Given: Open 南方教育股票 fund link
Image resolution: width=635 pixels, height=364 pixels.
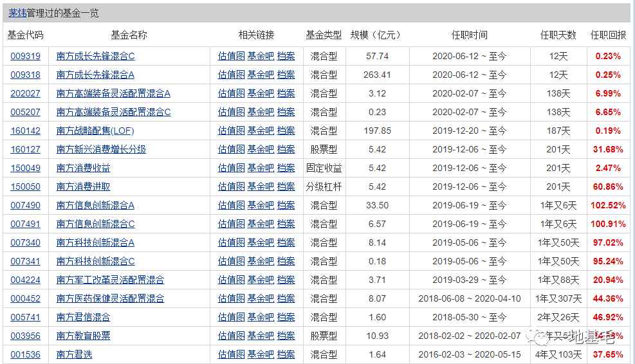Looking at the screenshot, I should tap(83, 336).
